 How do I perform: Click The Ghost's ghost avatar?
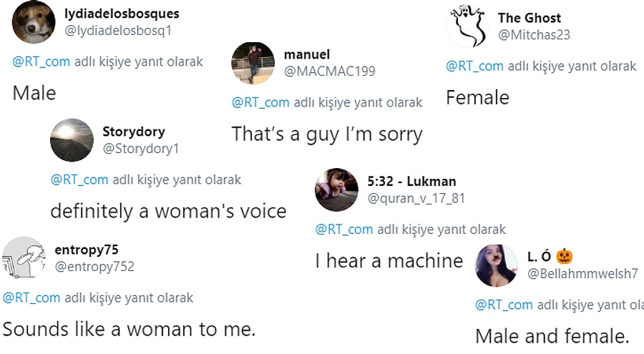point(467,26)
